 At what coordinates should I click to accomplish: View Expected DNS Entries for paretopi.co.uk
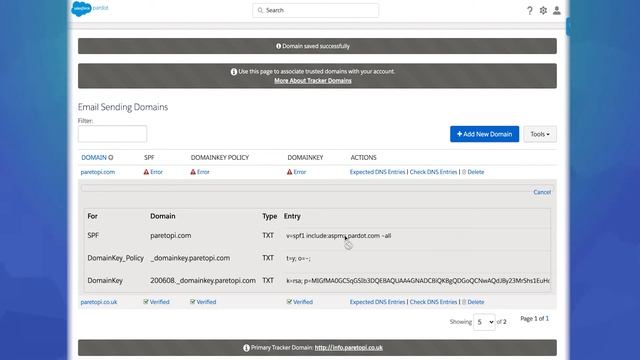pos(377,302)
